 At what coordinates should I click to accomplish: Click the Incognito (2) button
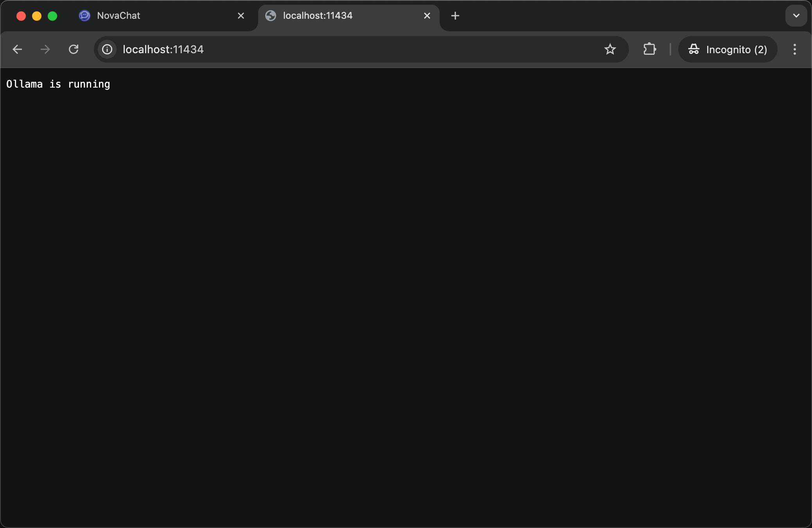[x=728, y=49]
